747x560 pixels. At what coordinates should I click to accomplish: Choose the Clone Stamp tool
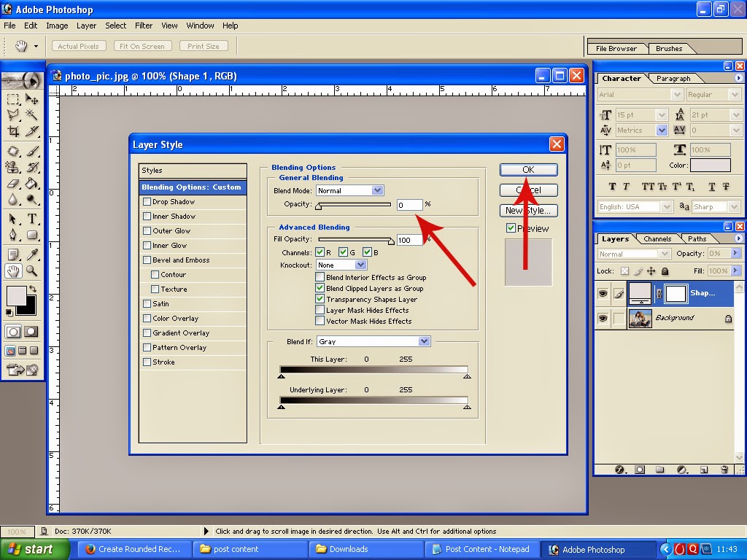tap(12, 166)
